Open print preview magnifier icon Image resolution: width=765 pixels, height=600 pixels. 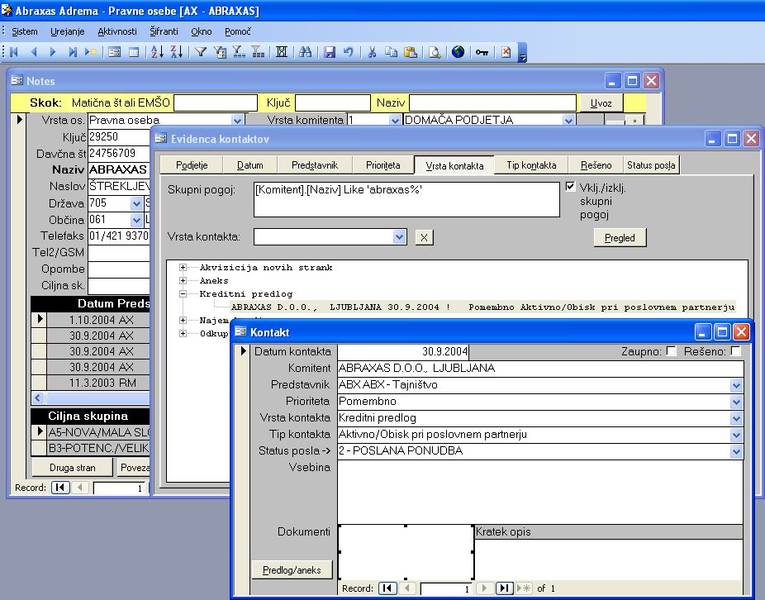click(434, 52)
